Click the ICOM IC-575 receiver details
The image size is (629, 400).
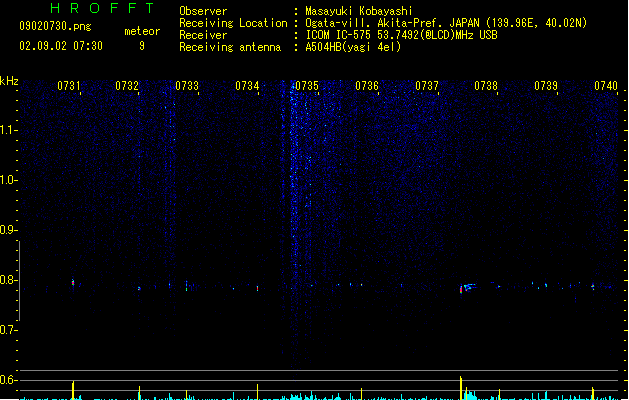tap(402, 35)
